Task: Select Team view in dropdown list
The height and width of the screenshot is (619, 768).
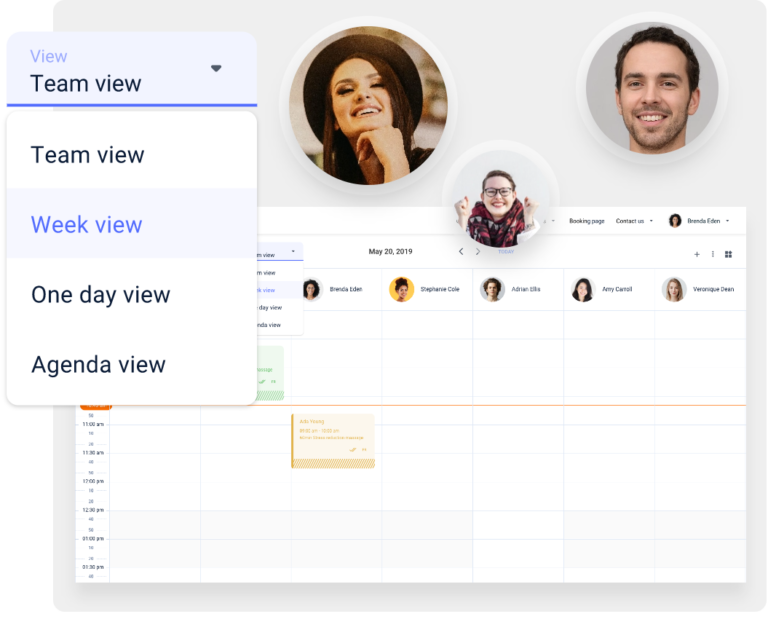Action: coord(132,154)
